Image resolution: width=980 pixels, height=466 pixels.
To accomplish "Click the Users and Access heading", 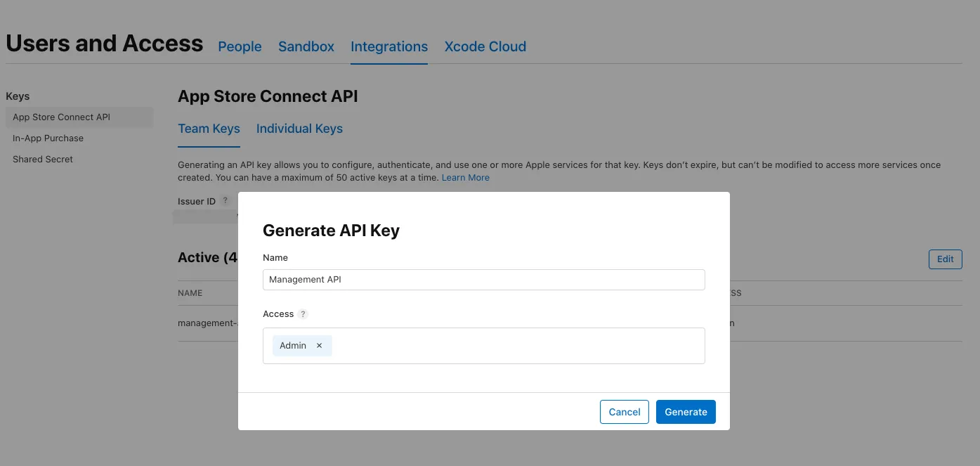I will click(104, 43).
